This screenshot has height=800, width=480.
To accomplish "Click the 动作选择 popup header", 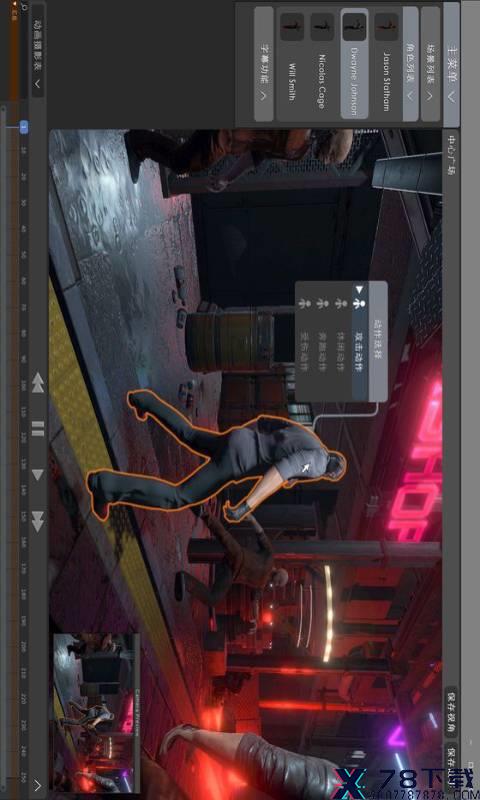I will click(x=378, y=341).
